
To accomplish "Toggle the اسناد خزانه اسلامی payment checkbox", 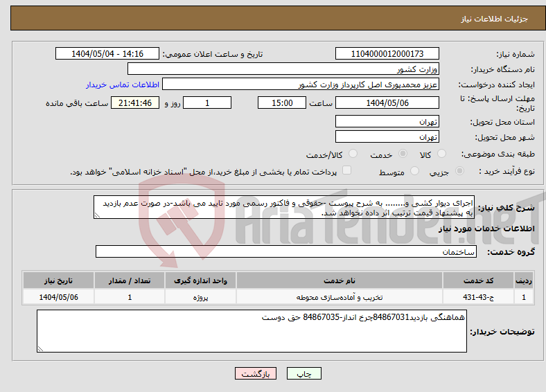I will (347, 170).
